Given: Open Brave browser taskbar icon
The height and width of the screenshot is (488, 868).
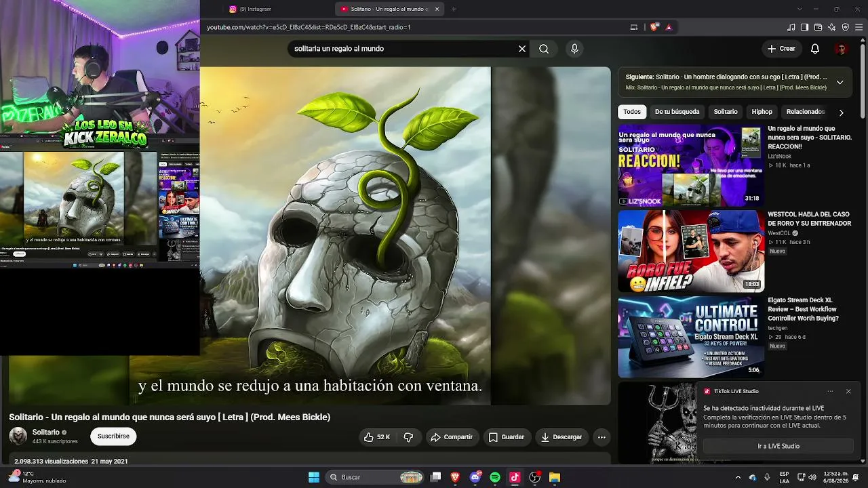Looking at the screenshot, I should pyautogui.click(x=456, y=477).
